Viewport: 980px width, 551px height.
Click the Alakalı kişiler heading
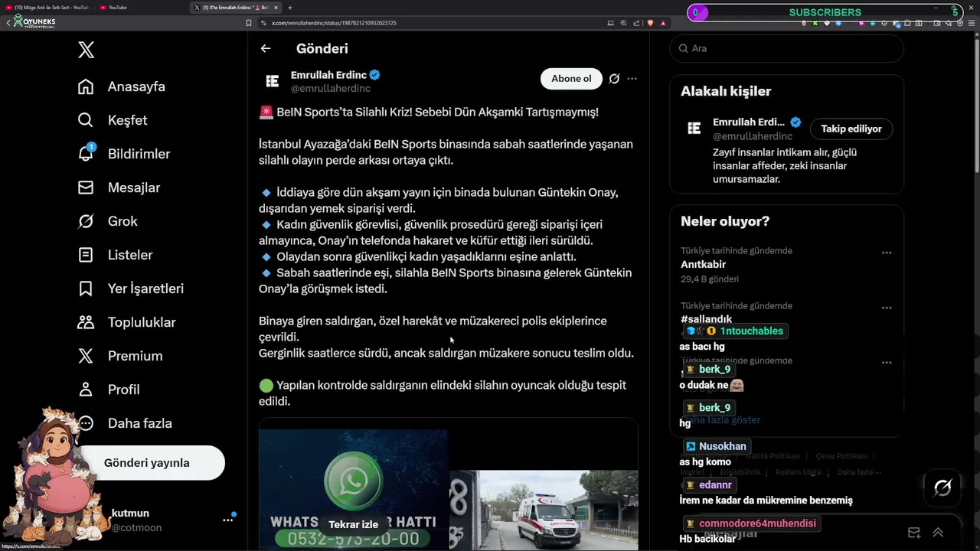(726, 91)
